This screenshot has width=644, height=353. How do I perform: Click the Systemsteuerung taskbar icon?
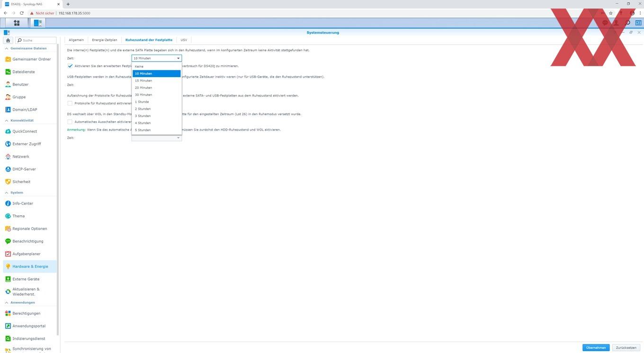tap(38, 23)
